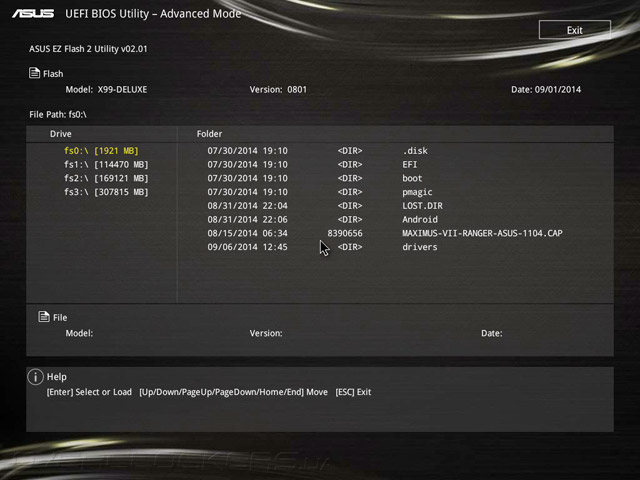
Task: Click the Exit button
Action: tap(575, 30)
